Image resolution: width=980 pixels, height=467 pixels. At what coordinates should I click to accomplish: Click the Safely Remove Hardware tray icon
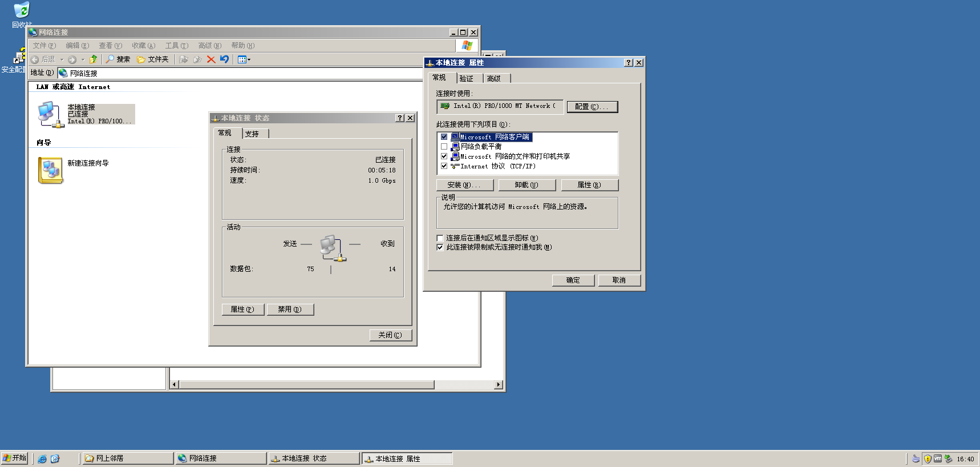coord(948,458)
